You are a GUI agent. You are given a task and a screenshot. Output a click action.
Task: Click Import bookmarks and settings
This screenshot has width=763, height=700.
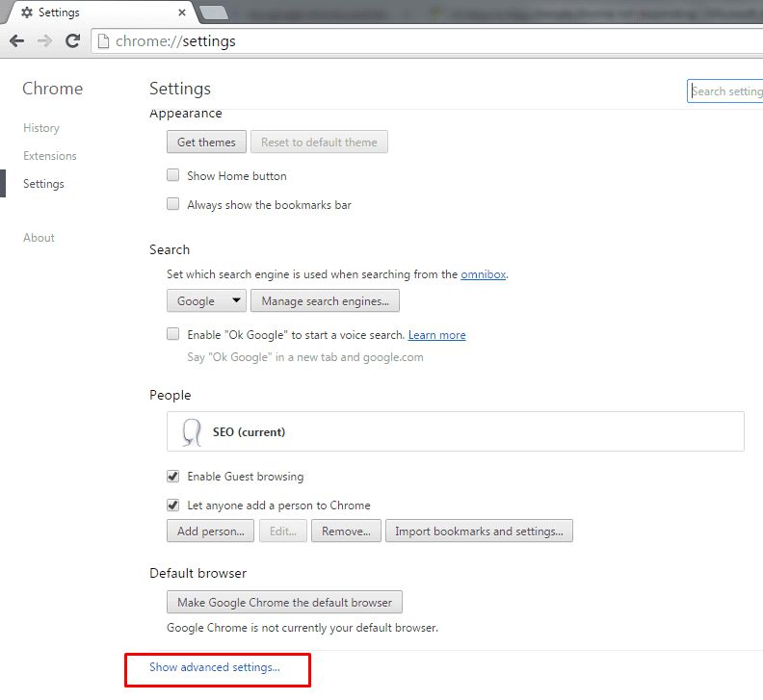[x=479, y=531]
